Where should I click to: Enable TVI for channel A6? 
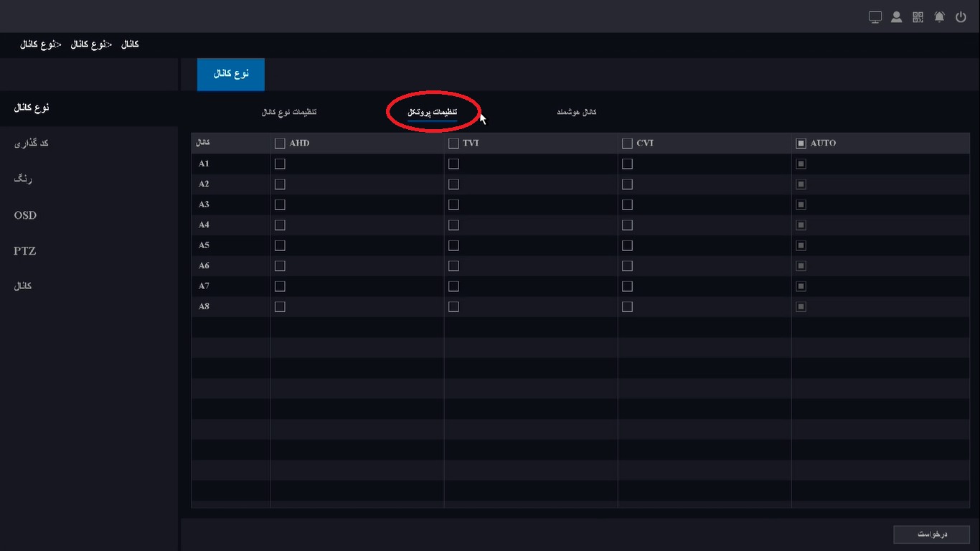pos(453,266)
